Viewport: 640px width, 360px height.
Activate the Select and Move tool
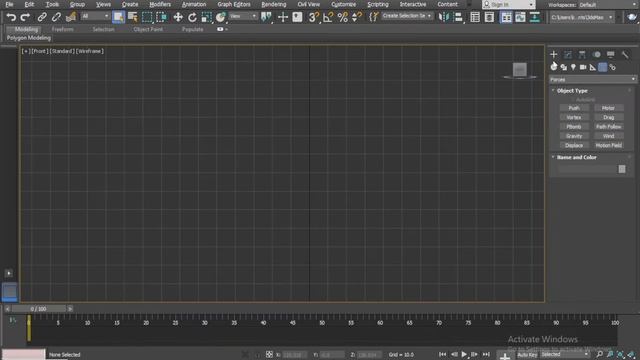pos(178,17)
